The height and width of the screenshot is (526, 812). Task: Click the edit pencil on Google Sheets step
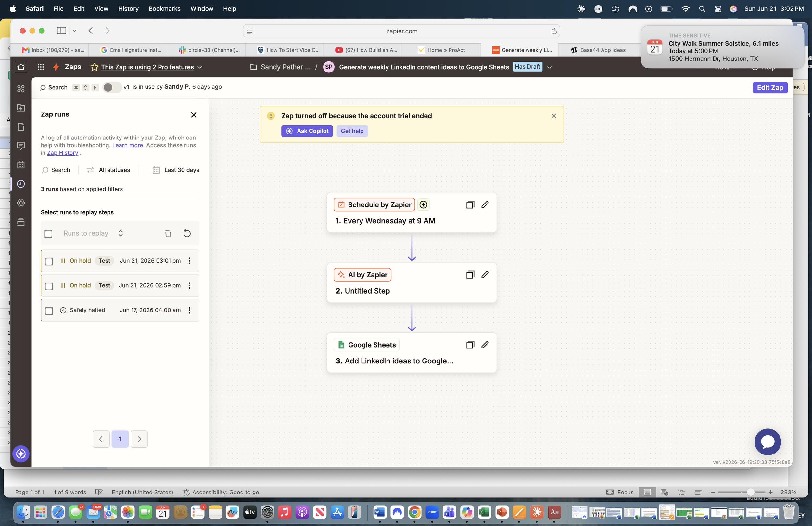(485, 345)
